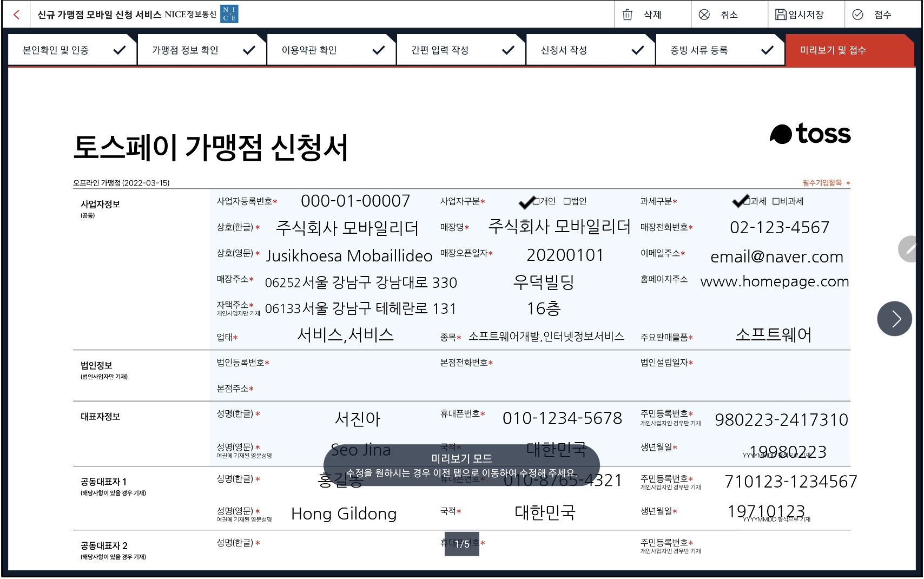Click home address 06133 서울 강남구 테헤란로 131

[361, 308]
